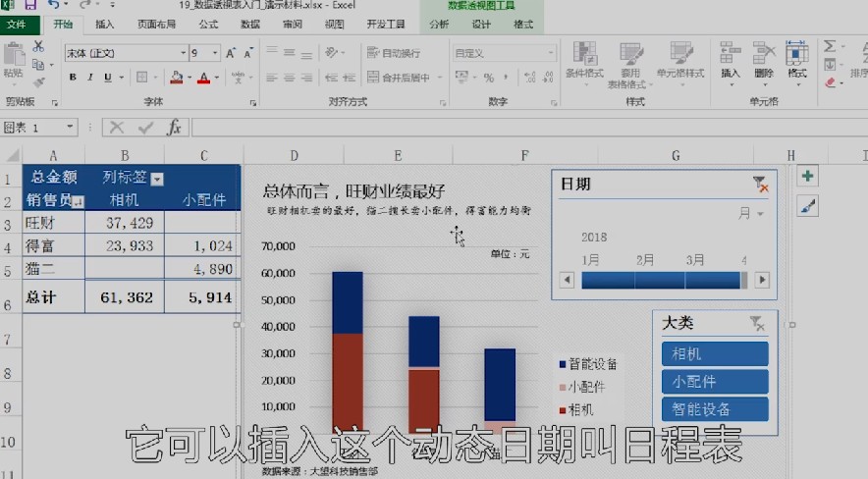
Task: Open the borders dropdown
Action: [x=155, y=78]
